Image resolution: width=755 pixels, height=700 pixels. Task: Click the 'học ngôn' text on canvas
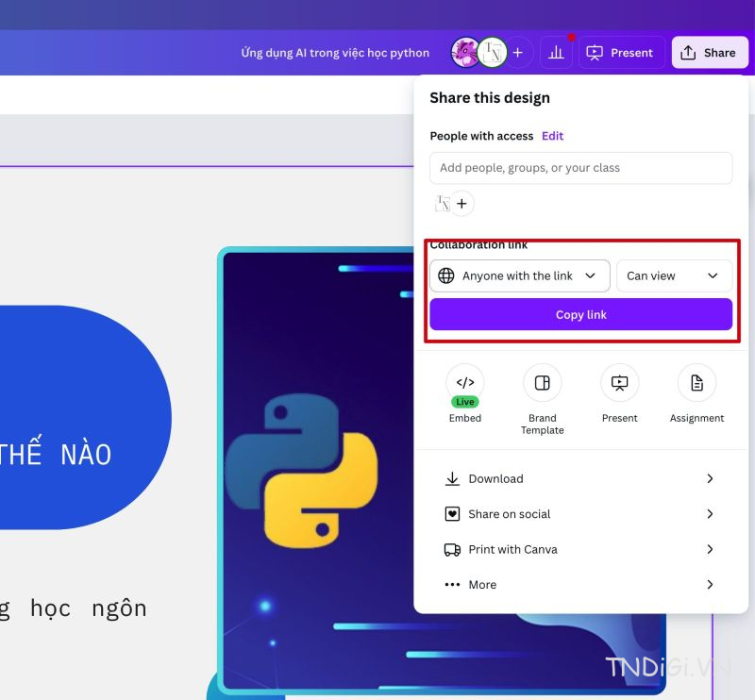pyautogui.click(x=89, y=608)
